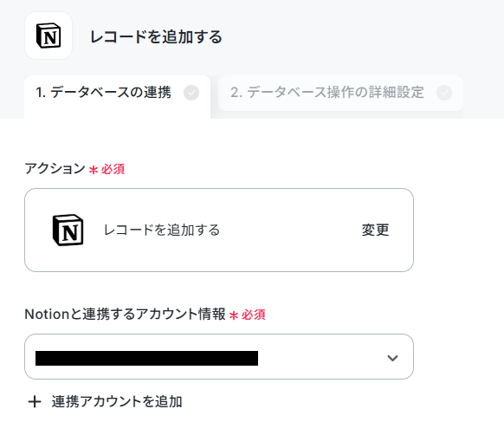Click the レコードを追加する text in the action card
504x422 pixels.
162,230
